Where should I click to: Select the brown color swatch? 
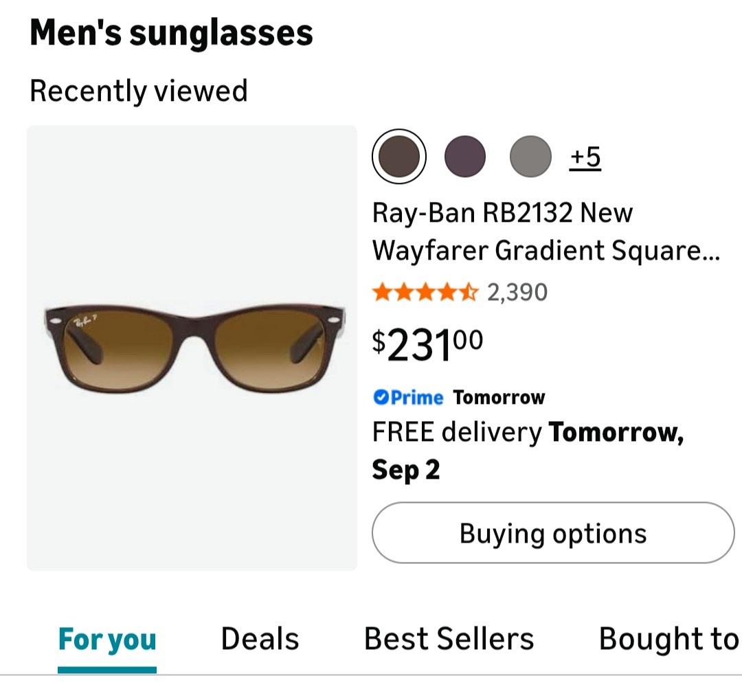pyautogui.click(x=399, y=156)
